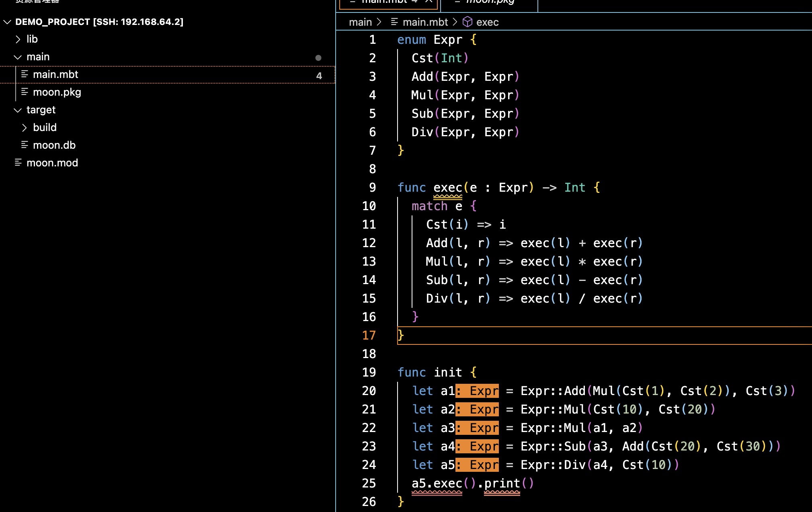
Task: Click Mul(Expr, Expr) variant on line 4
Action: point(465,95)
